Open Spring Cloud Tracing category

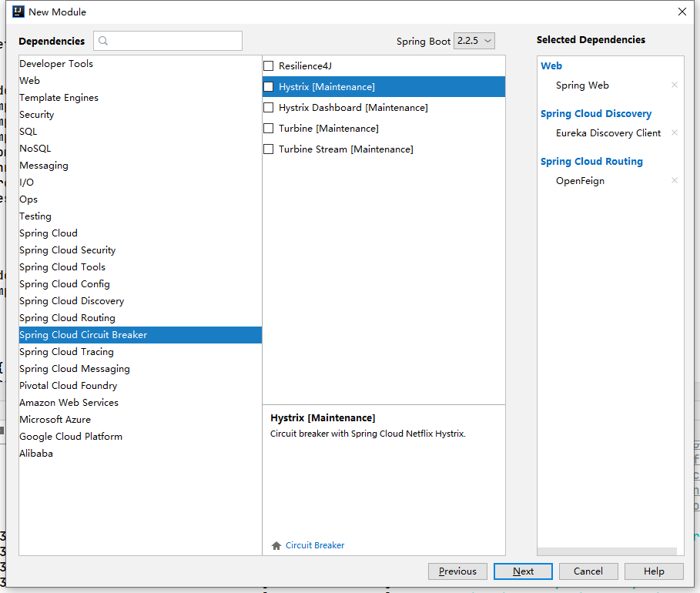click(x=140, y=352)
